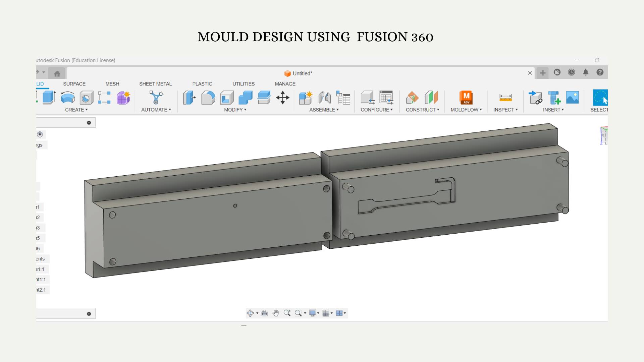Open the CONSTRUCT dropdown menu

(x=423, y=110)
